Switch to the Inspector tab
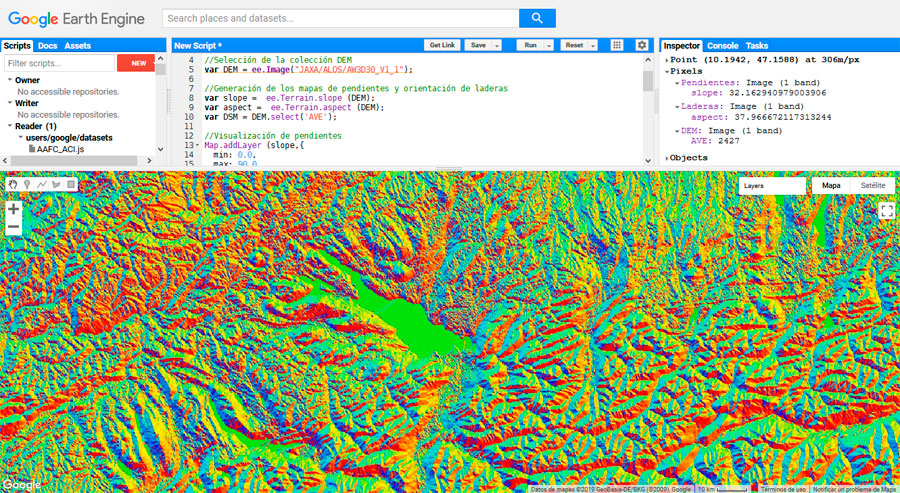This screenshot has width=900, height=493. (x=681, y=46)
